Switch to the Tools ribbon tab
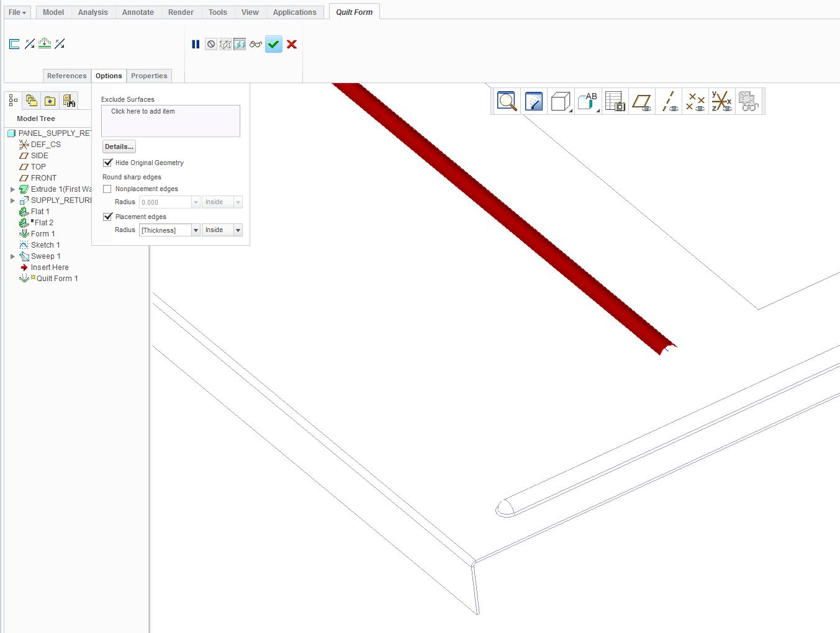 (x=218, y=12)
